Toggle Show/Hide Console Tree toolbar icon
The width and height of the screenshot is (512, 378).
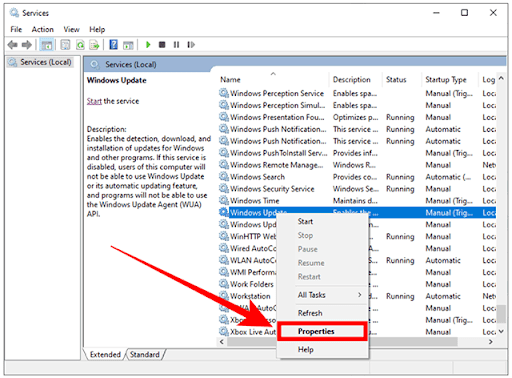click(x=46, y=45)
